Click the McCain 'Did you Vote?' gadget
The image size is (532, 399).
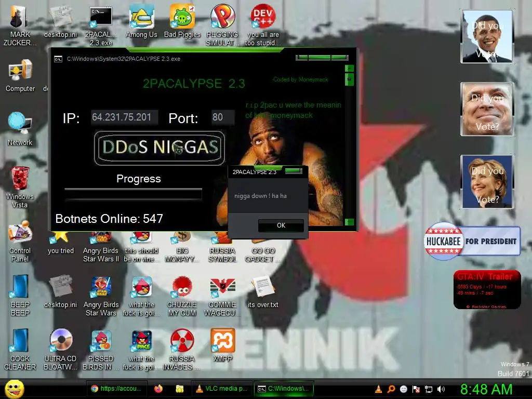click(487, 109)
